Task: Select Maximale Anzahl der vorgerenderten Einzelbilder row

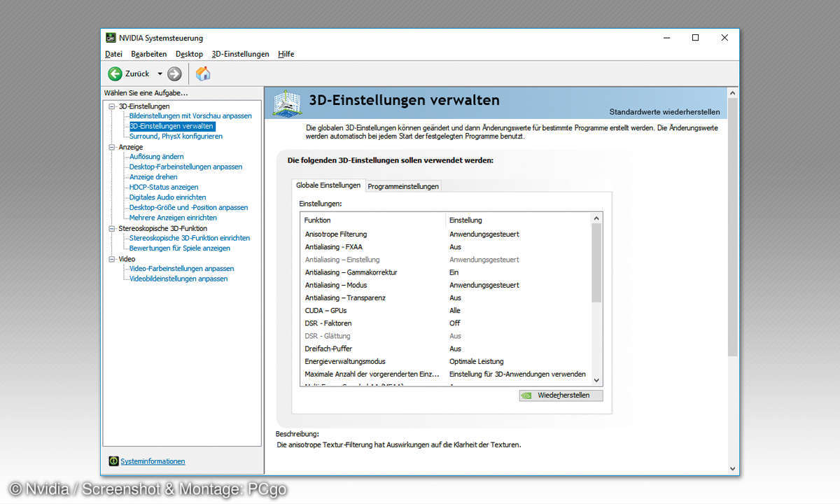Action: point(446,374)
